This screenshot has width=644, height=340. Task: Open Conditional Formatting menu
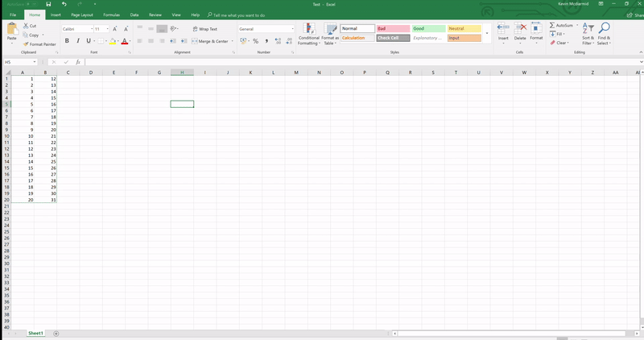(x=309, y=34)
